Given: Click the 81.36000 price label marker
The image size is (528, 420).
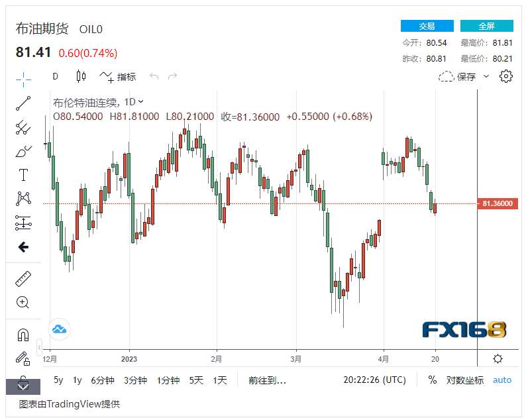Looking at the screenshot, I should coord(496,204).
